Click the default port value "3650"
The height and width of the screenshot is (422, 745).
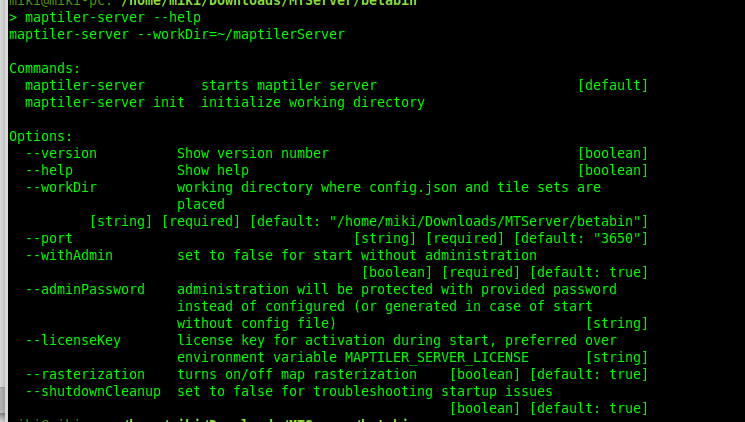click(x=617, y=238)
